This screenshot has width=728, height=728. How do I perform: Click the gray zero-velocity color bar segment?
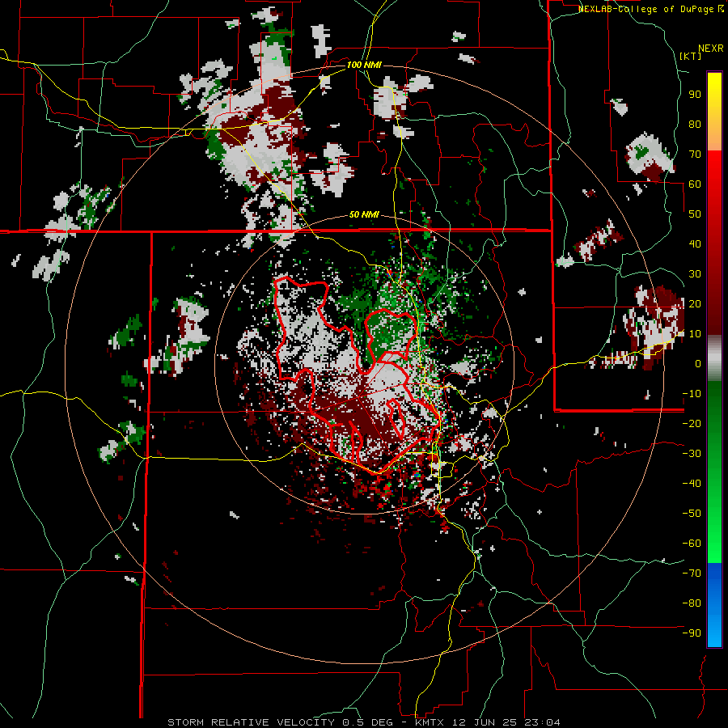(x=714, y=358)
